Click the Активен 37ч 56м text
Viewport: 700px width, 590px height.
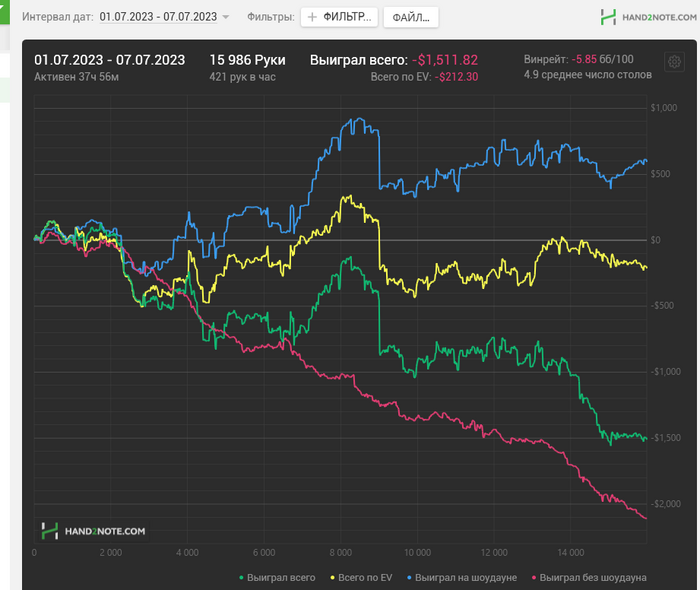tap(76, 77)
